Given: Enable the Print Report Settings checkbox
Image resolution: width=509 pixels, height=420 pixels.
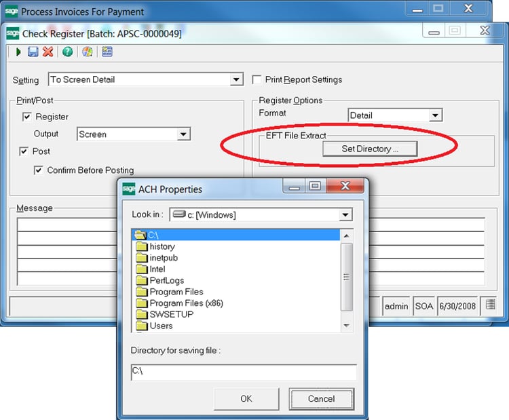Looking at the screenshot, I should pyautogui.click(x=257, y=79).
